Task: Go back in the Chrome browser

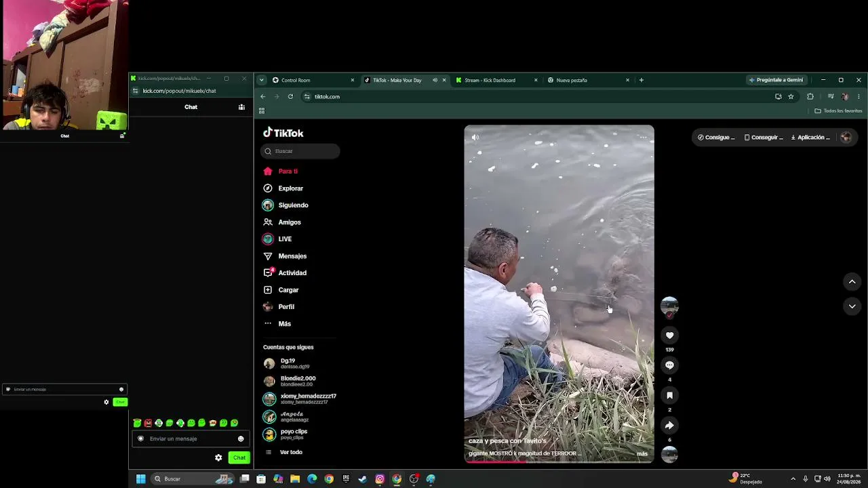Action: click(x=263, y=96)
